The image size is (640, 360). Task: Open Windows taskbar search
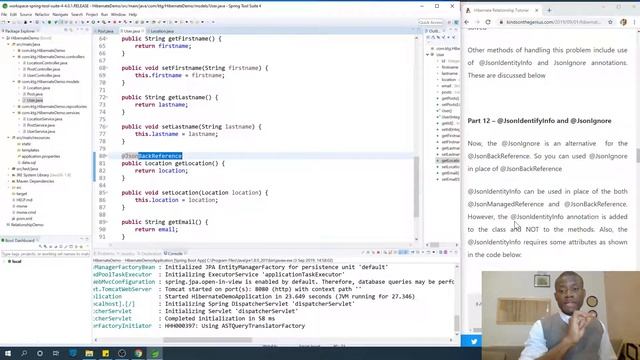click(x=24, y=353)
